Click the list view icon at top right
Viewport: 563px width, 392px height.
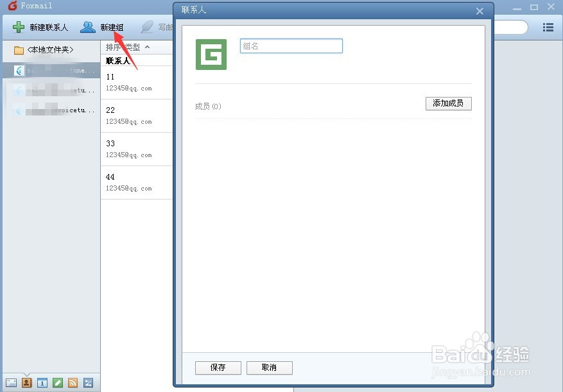point(548,27)
